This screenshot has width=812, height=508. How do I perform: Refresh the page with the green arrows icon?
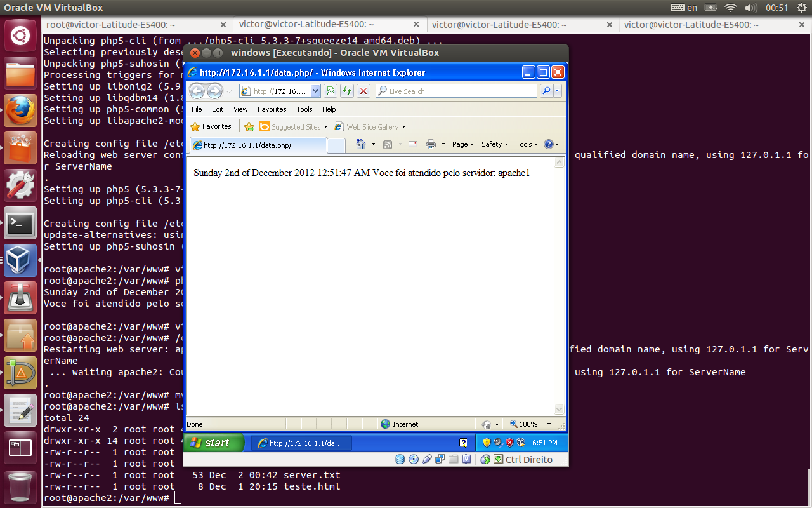[x=346, y=91]
